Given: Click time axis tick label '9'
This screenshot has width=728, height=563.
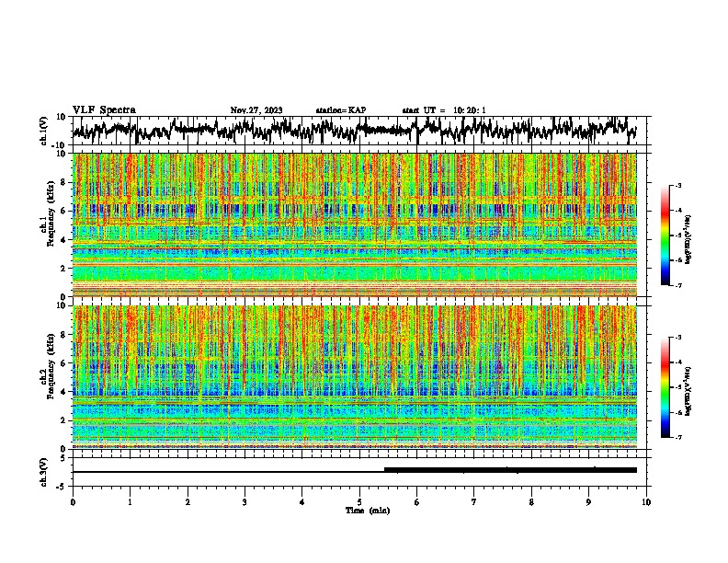Looking at the screenshot, I should pyautogui.click(x=588, y=502).
